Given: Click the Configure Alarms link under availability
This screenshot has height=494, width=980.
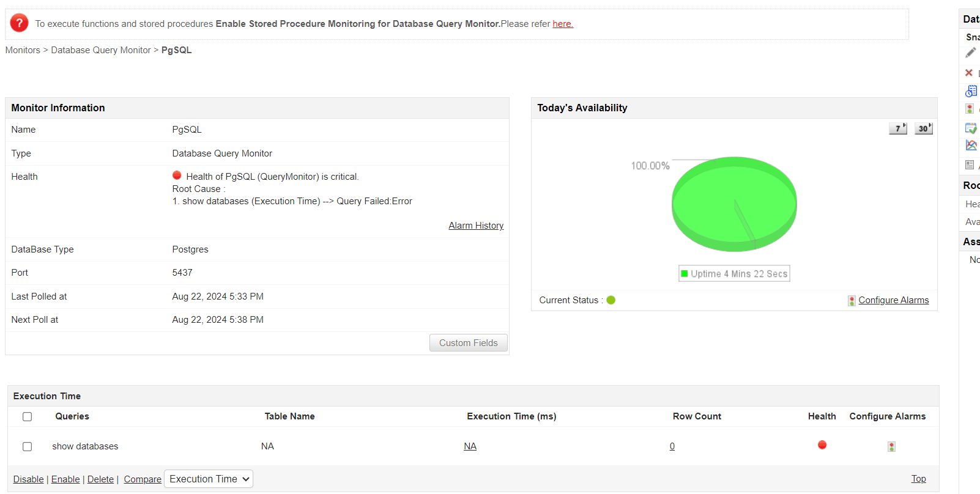Looking at the screenshot, I should point(893,300).
